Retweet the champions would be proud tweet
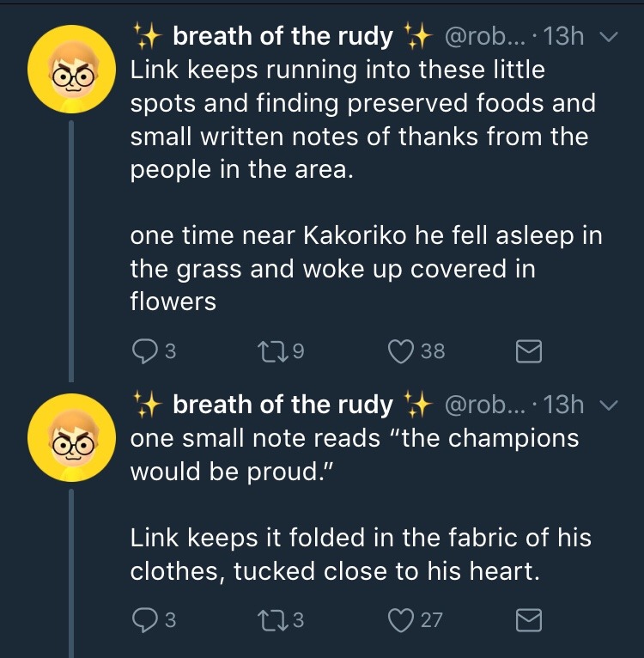The height and width of the screenshot is (658, 644). (x=269, y=619)
